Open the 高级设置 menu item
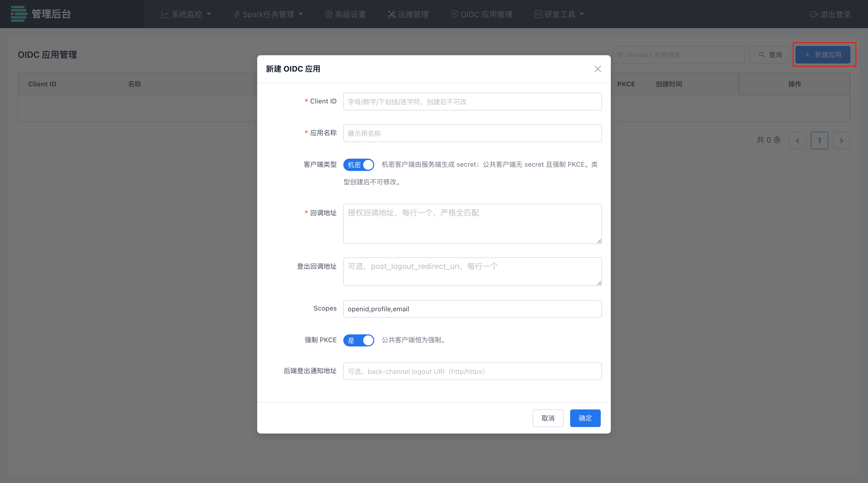Image resolution: width=868 pixels, height=483 pixels. (x=345, y=14)
